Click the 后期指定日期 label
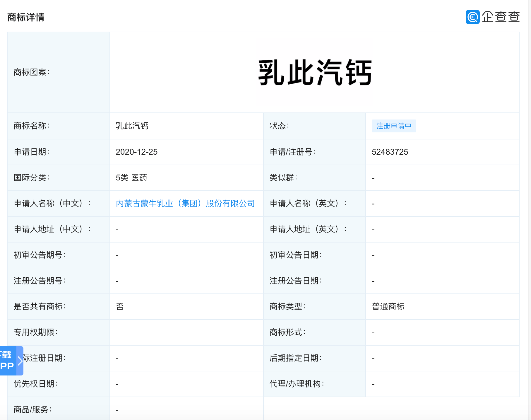The width and height of the screenshot is (531, 420). [x=296, y=358]
